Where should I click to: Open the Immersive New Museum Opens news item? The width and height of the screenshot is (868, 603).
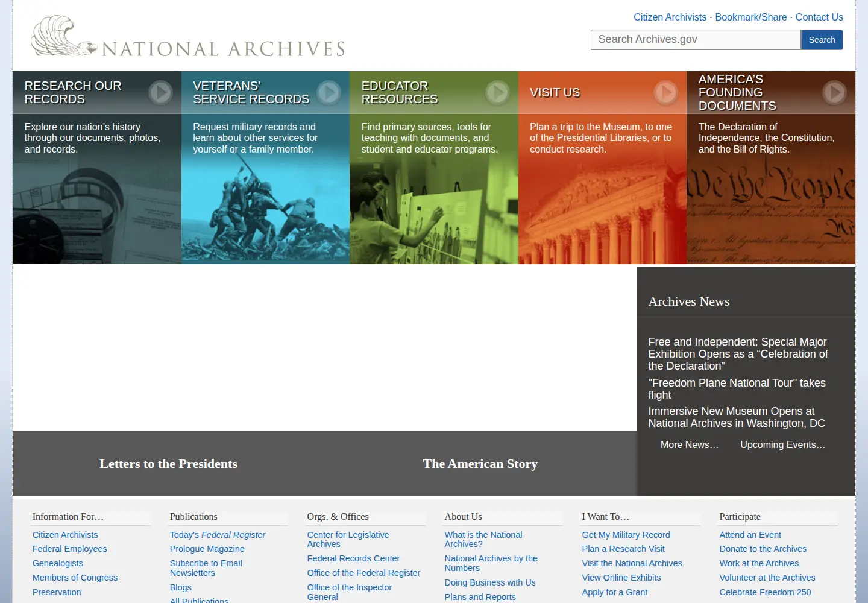[737, 417]
